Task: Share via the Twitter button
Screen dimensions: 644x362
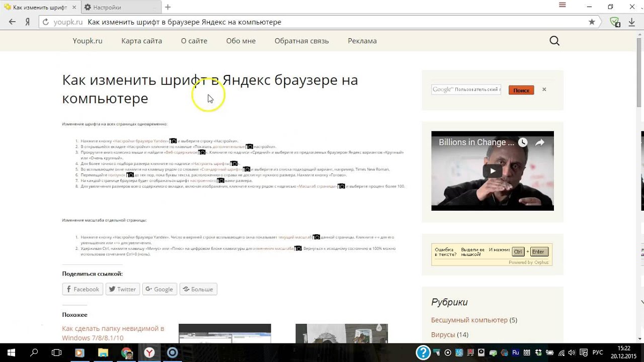Action: (123, 289)
